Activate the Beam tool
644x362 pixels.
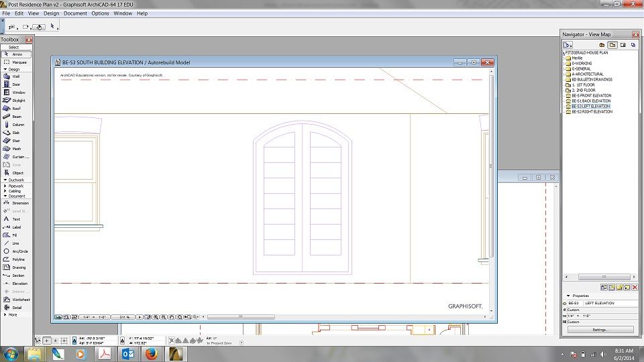pyautogui.click(x=16, y=117)
